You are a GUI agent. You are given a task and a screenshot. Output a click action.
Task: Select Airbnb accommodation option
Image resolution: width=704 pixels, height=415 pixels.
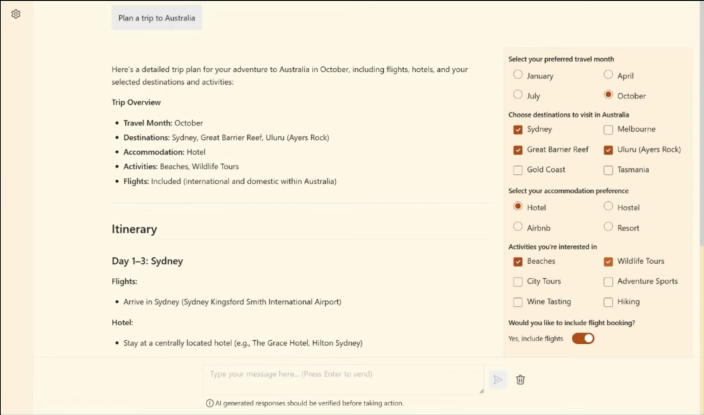click(x=518, y=227)
